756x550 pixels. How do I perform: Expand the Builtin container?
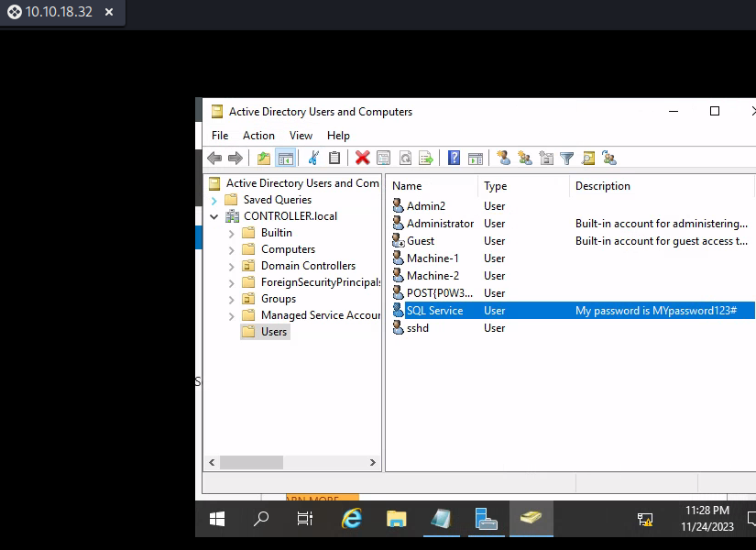click(x=232, y=234)
